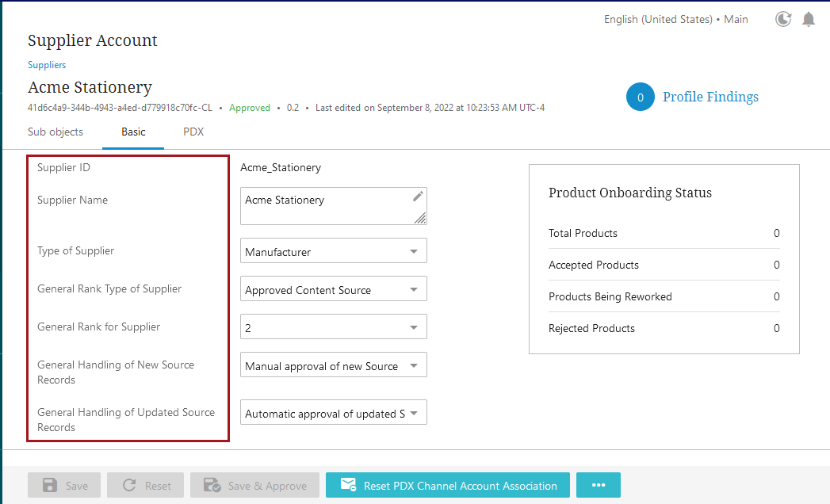Screen dimensions: 830x504
Task: Switch to the Sub objects tab
Action: [x=55, y=132]
